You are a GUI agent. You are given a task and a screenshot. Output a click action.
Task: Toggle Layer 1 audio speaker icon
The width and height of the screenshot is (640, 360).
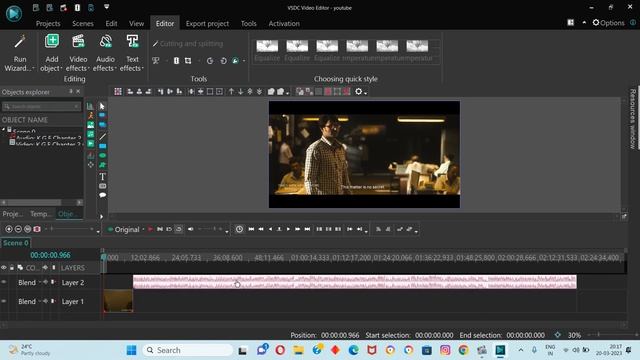pyautogui.click(x=45, y=301)
